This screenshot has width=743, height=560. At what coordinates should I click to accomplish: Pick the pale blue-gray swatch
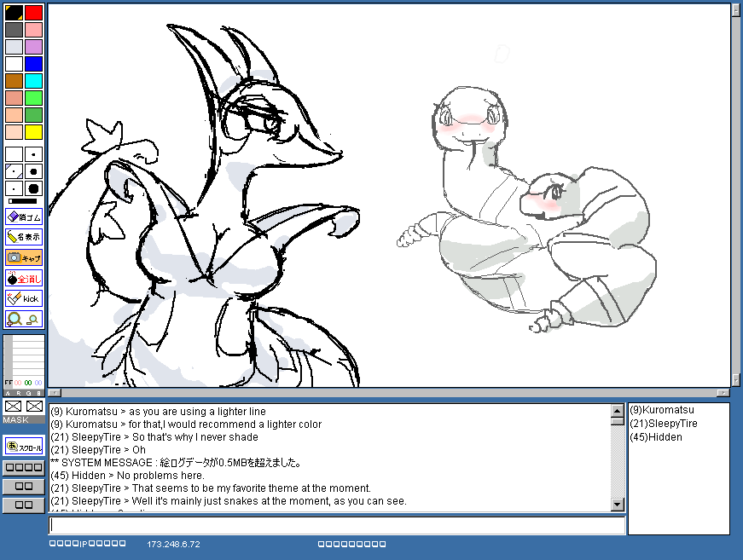tap(14, 47)
